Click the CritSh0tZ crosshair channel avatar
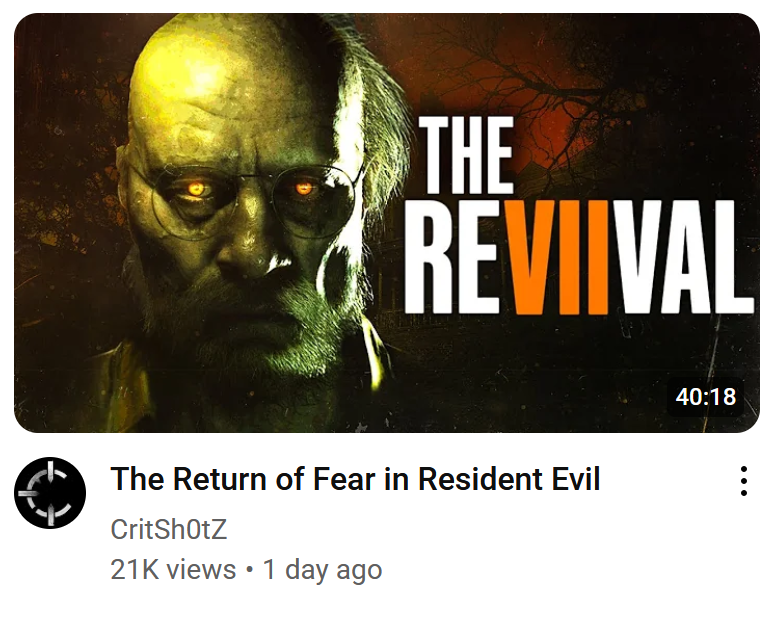 [50, 493]
